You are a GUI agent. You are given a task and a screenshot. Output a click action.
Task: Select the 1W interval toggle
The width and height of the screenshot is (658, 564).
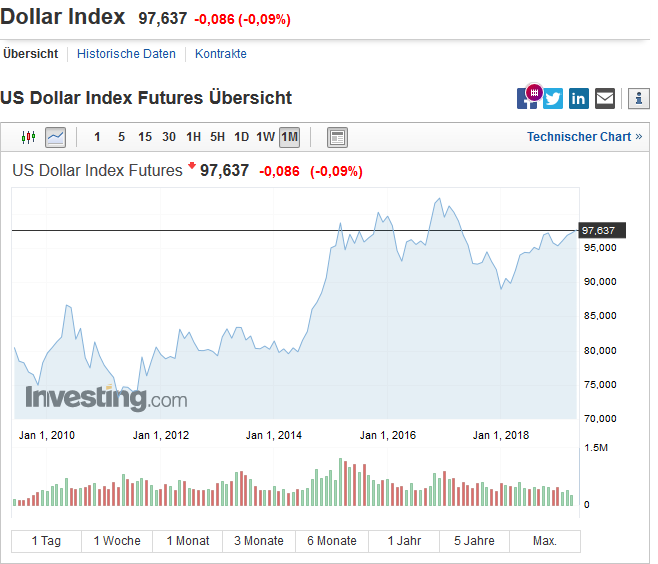[x=265, y=137]
